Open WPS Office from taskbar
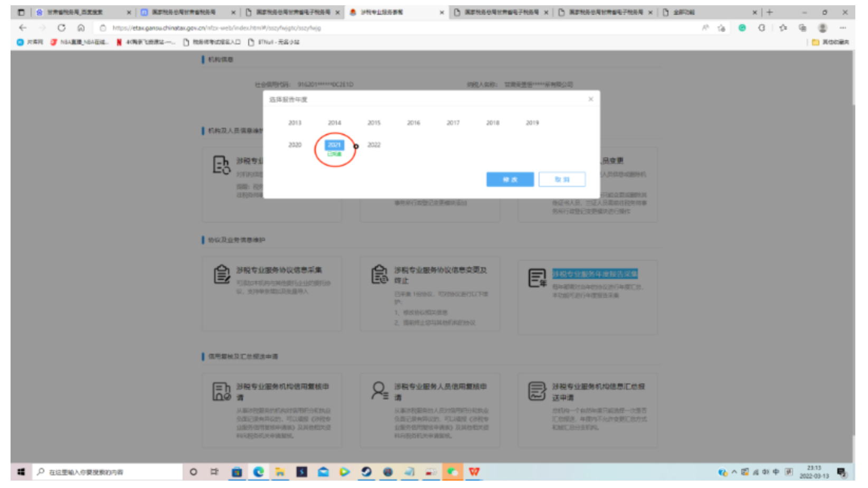 point(474,472)
